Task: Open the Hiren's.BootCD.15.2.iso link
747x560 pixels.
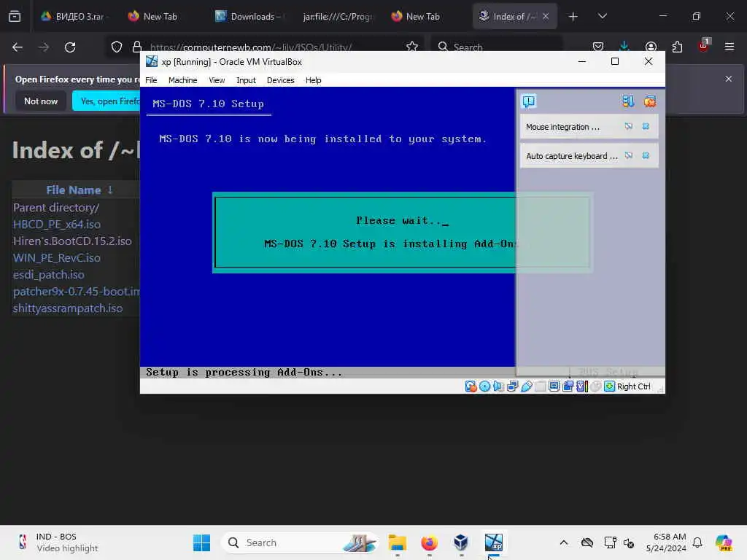Action: point(72,241)
